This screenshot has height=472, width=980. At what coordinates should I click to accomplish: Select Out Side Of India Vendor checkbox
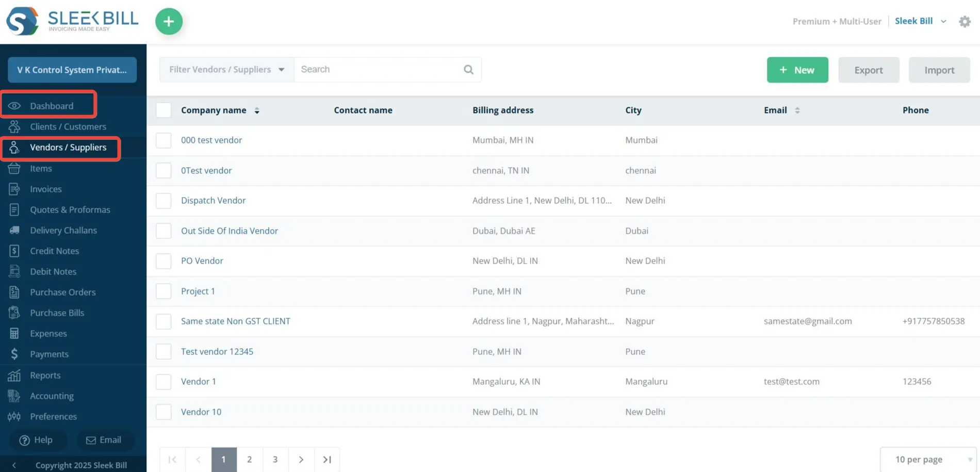click(164, 231)
